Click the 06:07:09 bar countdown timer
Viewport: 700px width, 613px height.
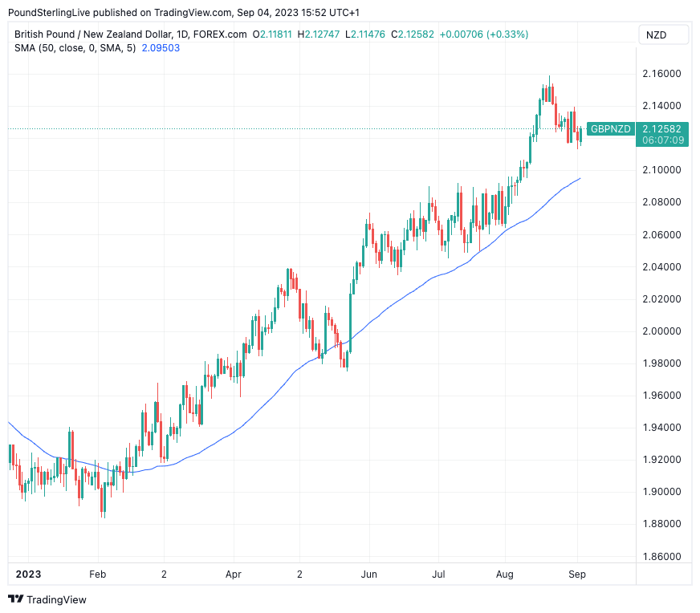(x=662, y=140)
